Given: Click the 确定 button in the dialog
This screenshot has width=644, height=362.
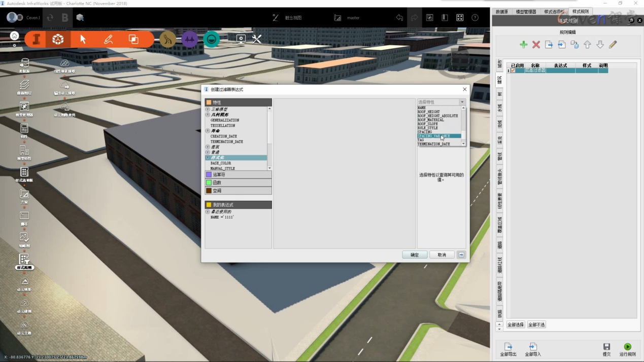Looking at the screenshot, I should click(415, 255).
